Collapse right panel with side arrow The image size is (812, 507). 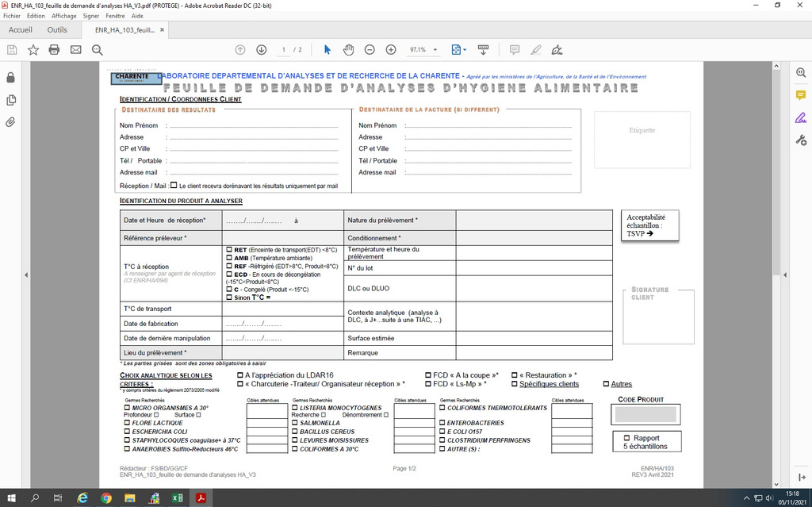(x=784, y=275)
